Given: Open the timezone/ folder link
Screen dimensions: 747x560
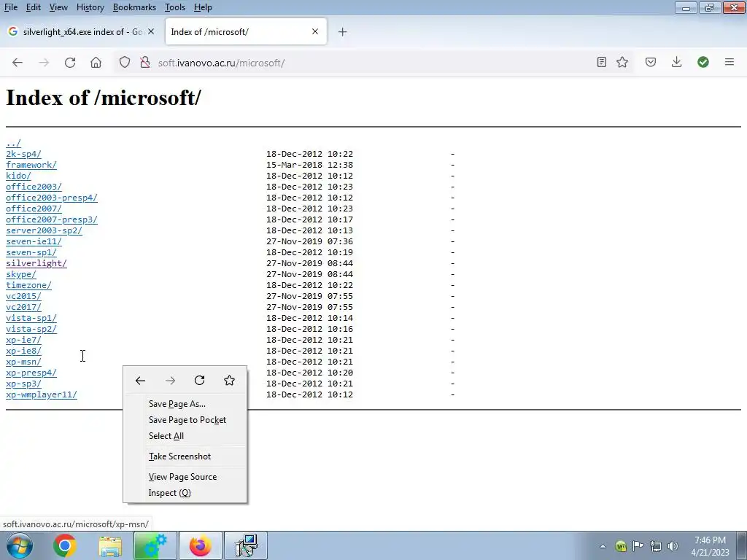Looking at the screenshot, I should [x=28, y=285].
